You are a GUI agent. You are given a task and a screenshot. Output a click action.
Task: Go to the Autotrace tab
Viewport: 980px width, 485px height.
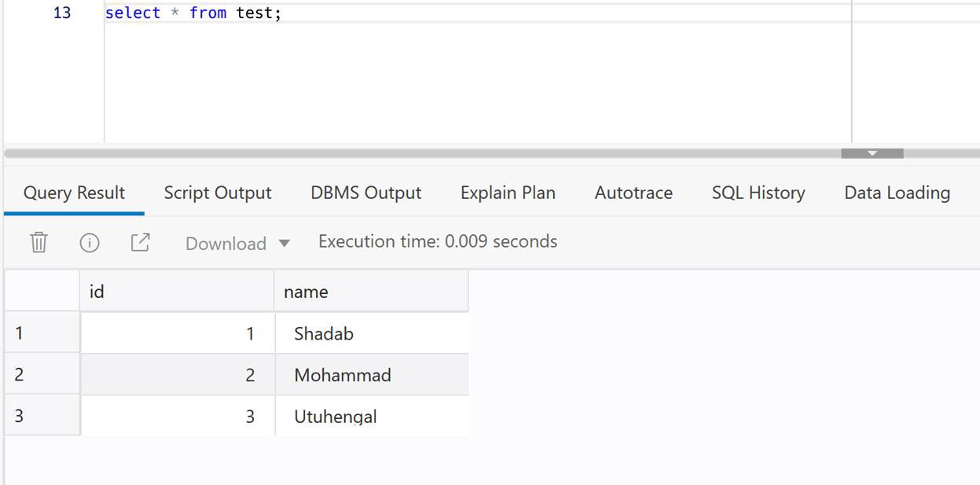633,193
